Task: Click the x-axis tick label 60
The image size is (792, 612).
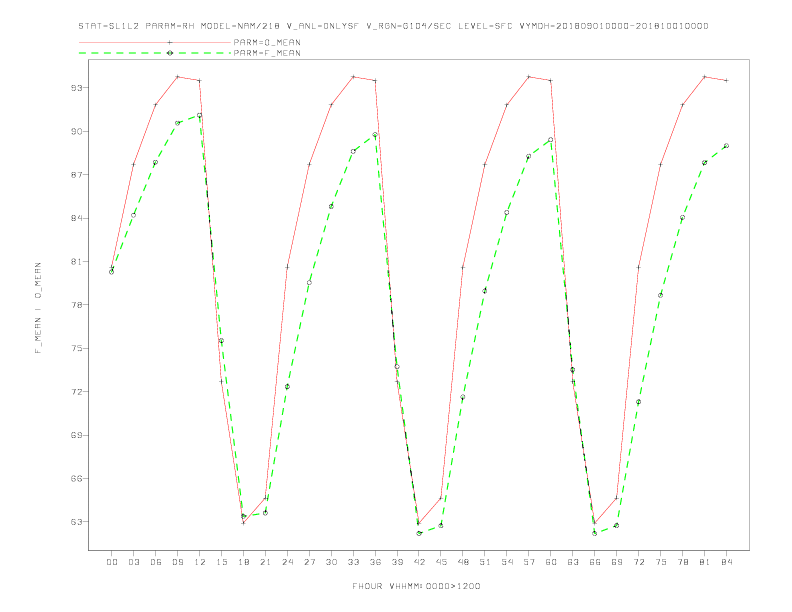Action: click(x=551, y=562)
